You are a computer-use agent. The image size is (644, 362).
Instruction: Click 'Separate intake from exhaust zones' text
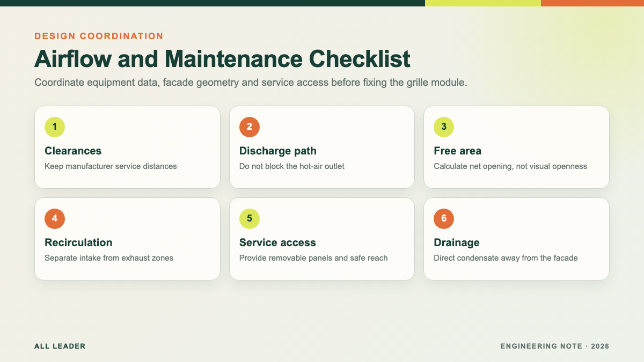[109, 258]
